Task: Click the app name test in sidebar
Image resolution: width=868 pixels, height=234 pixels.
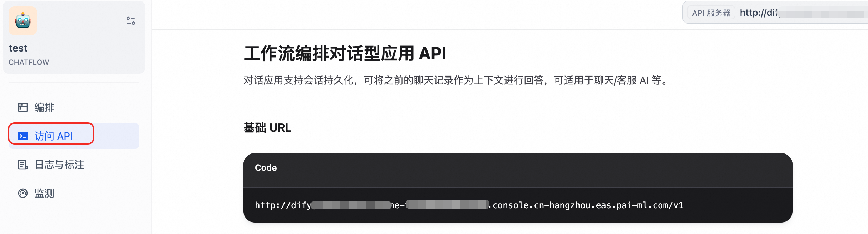Action: [18, 48]
